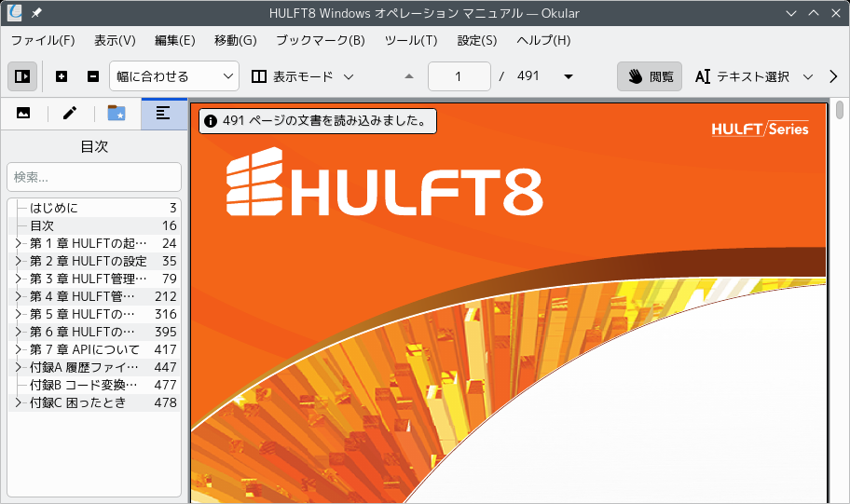
Task: Go to previous page arrow
Action: tap(409, 76)
